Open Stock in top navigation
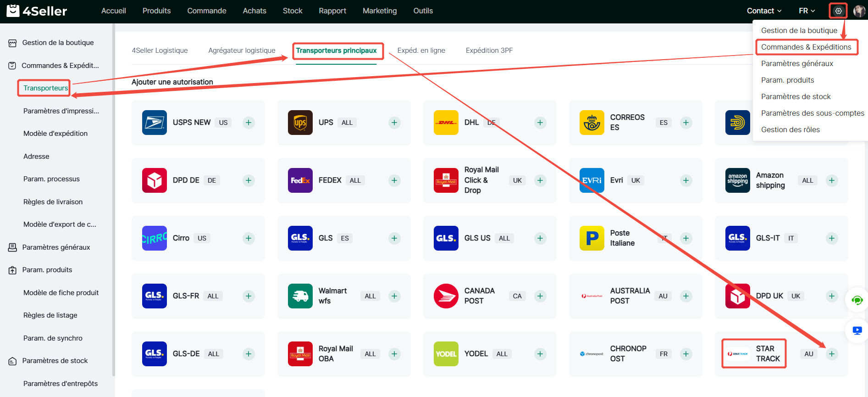868x397 pixels. pyautogui.click(x=293, y=11)
